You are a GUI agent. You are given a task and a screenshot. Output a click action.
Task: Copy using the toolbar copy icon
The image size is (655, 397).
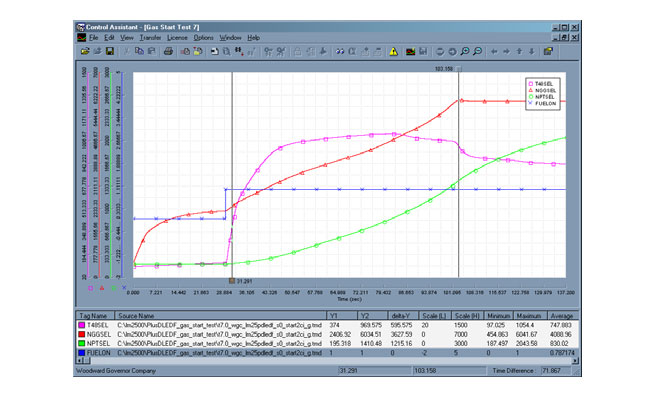click(139, 51)
